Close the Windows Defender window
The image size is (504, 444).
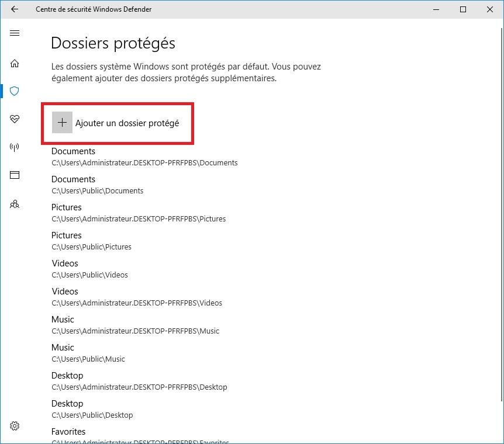[x=489, y=9]
